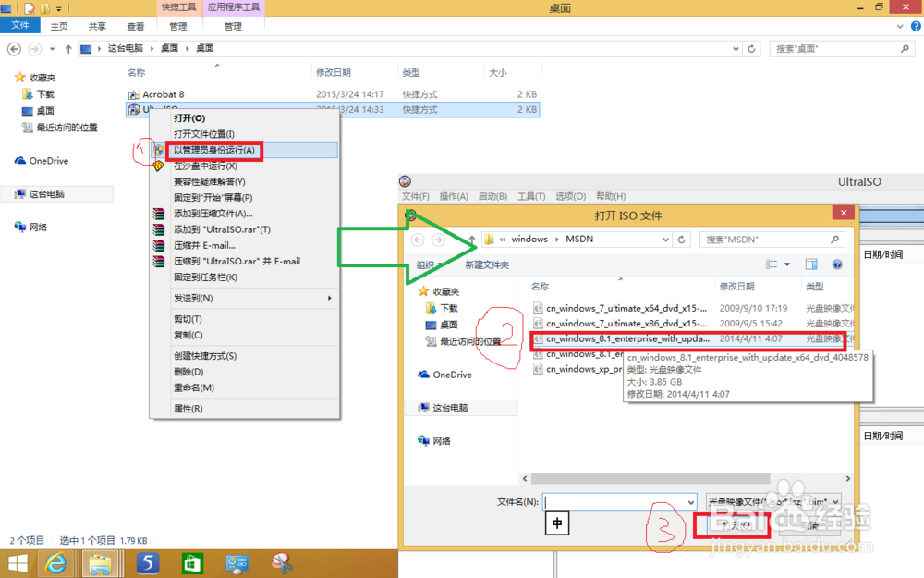
Task: Select Favorites star in Explorer sidebar
Action: 20,78
